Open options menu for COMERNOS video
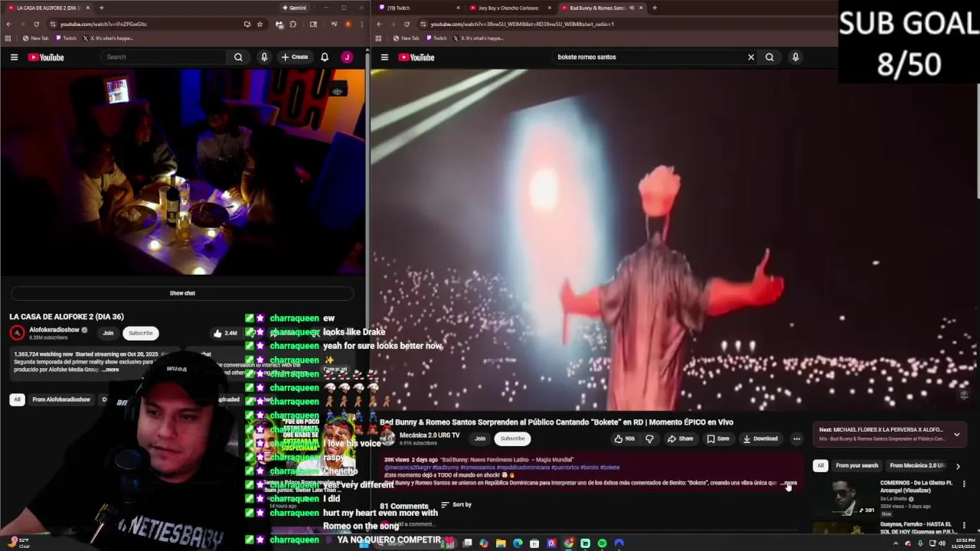The width and height of the screenshot is (980, 551). click(964, 484)
